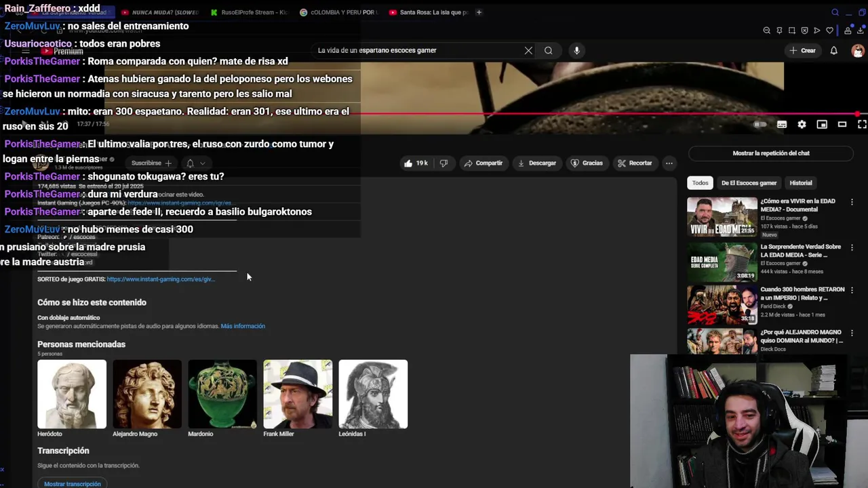Open browser tab search magnifier
Image resolution: width=868 pixels, height=488 pixels.
(x=835, y=12)
